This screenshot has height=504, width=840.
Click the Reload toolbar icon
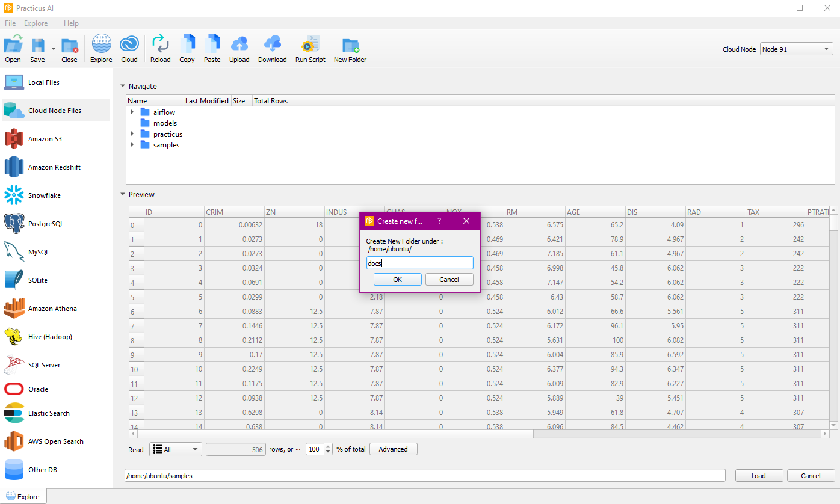pyautogui.click(x=160, y=49)
